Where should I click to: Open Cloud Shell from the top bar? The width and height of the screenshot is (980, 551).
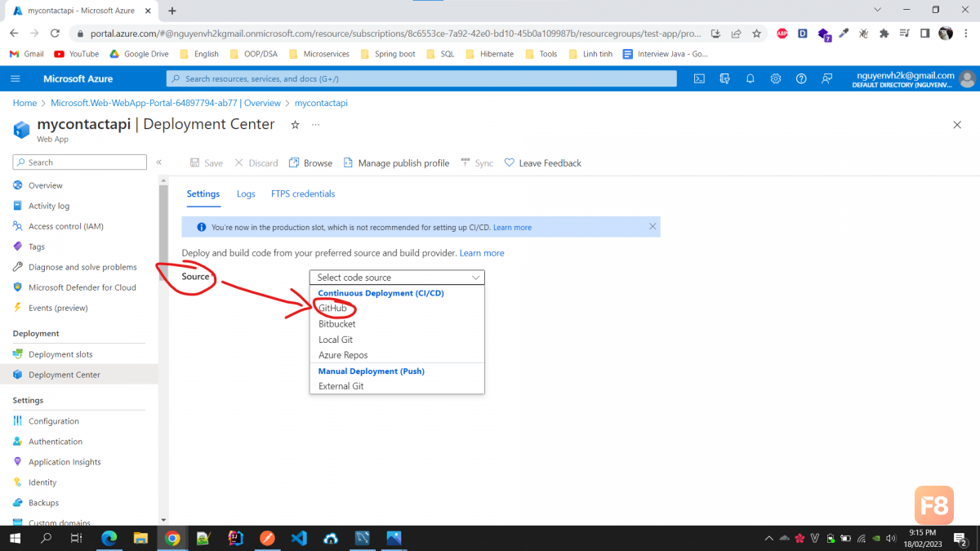[x=699, y=78]
